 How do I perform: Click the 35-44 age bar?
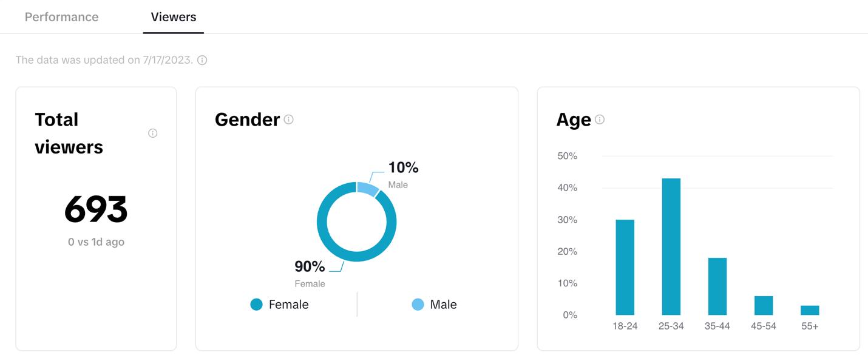tap(717, 286)
